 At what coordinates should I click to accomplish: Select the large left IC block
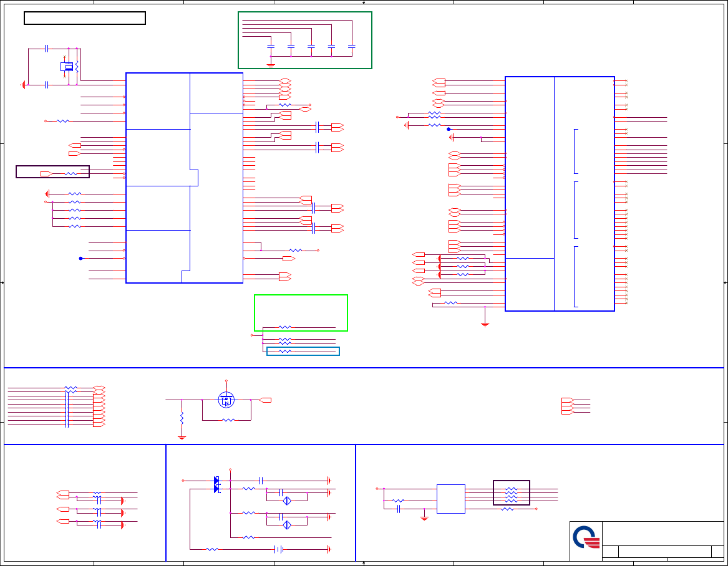coord(184,178)
